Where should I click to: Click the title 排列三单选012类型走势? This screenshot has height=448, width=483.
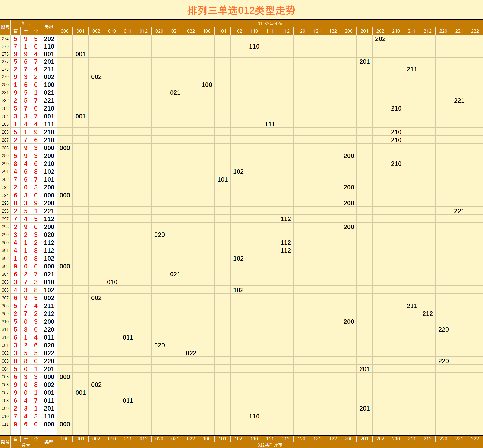click(x=241, y=11)
